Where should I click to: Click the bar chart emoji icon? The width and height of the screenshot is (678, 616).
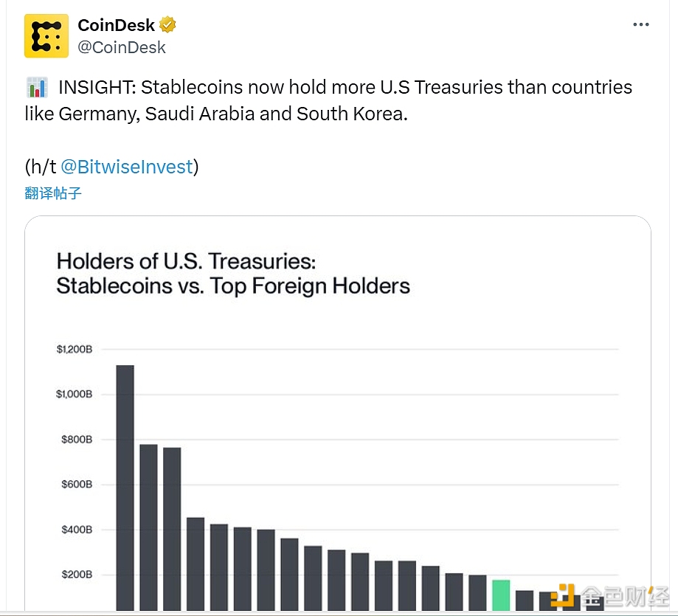37,88
